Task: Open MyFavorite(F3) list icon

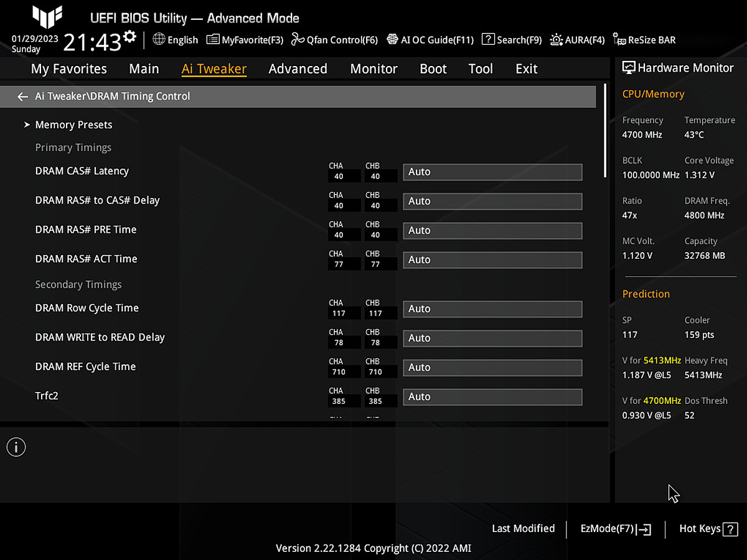Action: [x=212, y=40]
